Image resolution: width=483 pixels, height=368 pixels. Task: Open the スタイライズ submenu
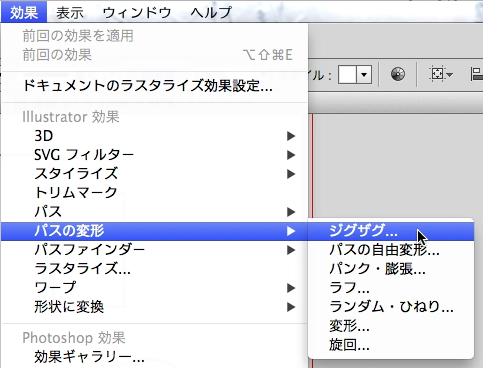(x=154, y=174)
